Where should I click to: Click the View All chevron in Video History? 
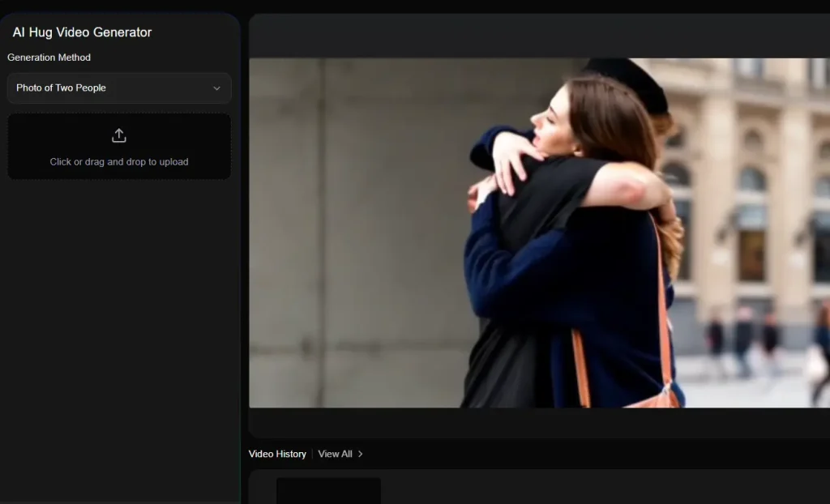tap(360, 454)
